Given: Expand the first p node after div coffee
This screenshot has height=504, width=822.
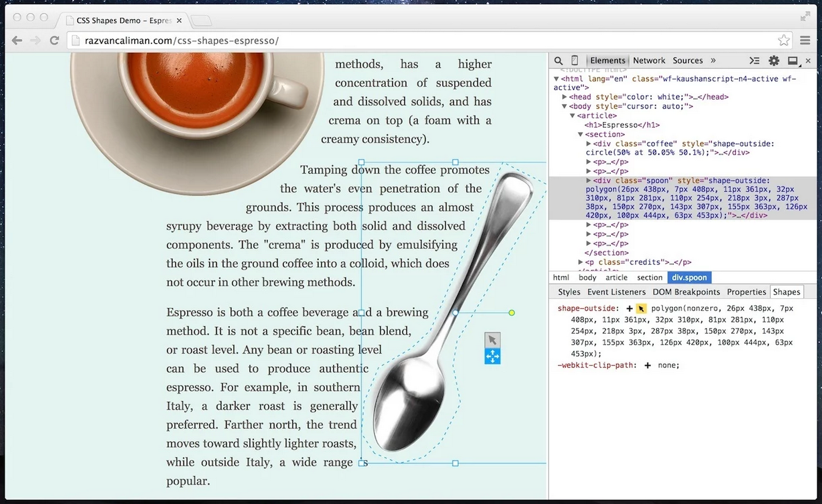Looking at the screenshot, I should [588, 162].
